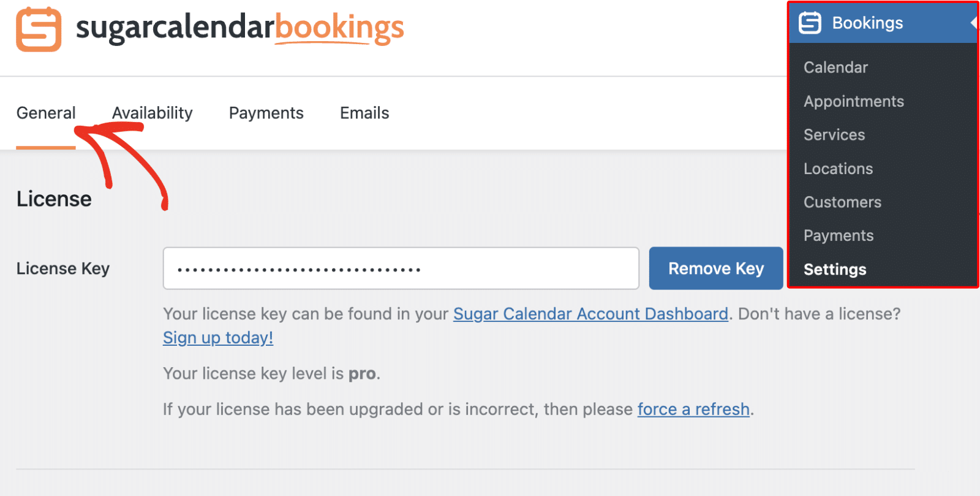Open Settings from the Bookings menu
The height and width of the screenshot is (496, 980).
coord(834,269)
